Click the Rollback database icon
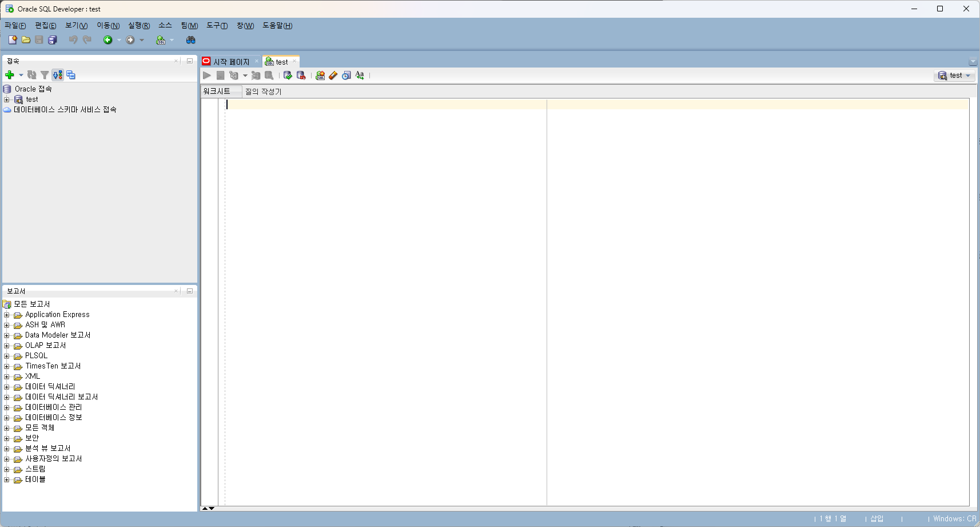This screenshot has height=527, width=980. click(301, 76)
